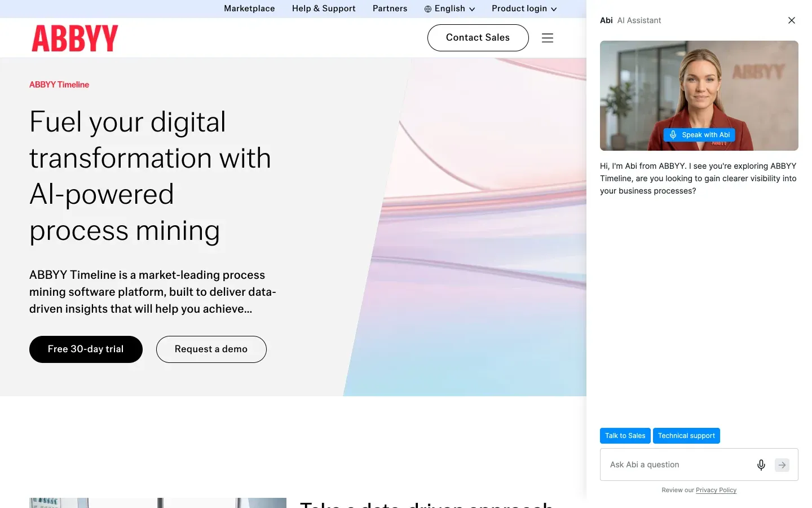Click the Contact Sales button

click(x=478, y=38)
